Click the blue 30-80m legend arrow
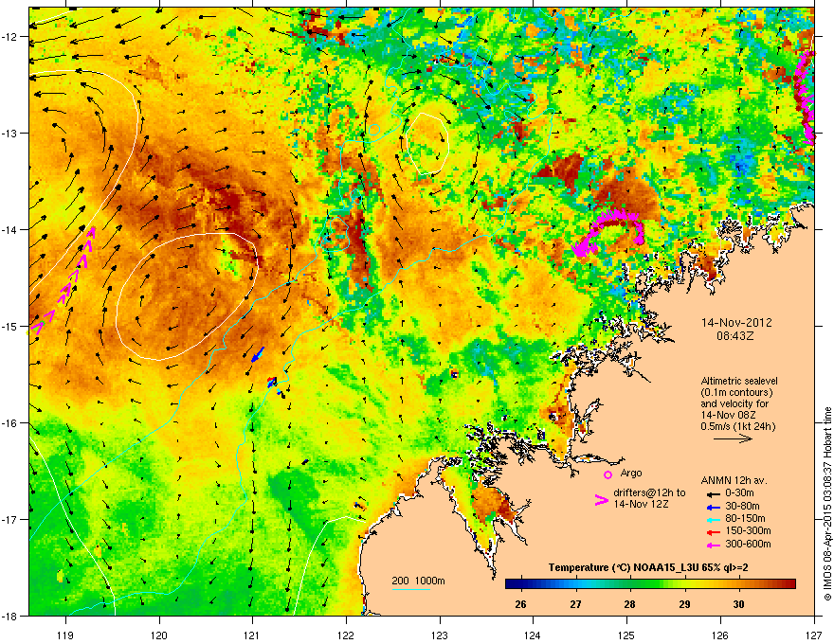 [x=714, y=507]
